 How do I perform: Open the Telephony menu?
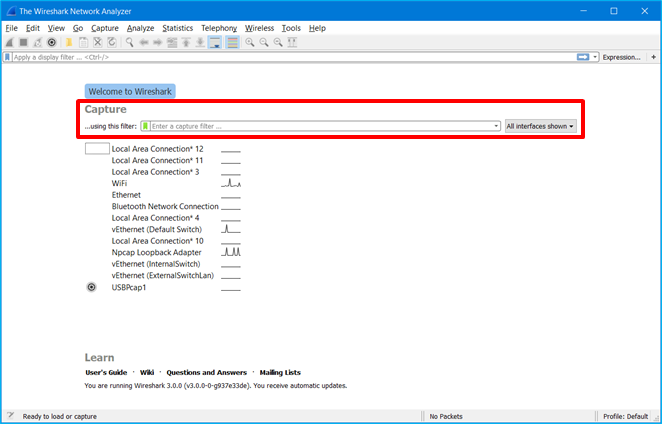pos(219,28)
